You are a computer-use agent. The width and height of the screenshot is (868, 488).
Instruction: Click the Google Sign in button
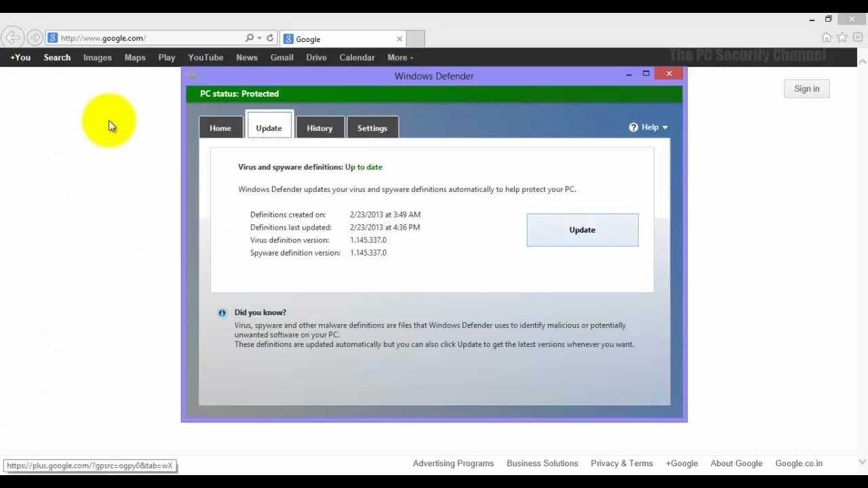[x=807, y=89]
